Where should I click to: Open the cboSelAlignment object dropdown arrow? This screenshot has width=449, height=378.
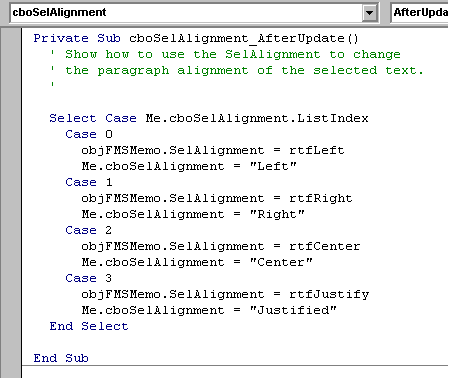pos(369,13)
